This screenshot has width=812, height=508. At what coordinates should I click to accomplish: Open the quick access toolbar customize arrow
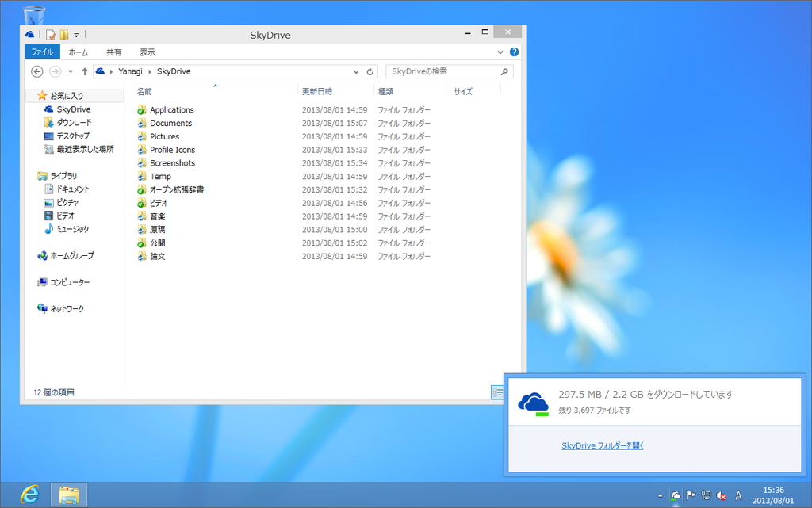pyautogui.click(x=76, y=35)
